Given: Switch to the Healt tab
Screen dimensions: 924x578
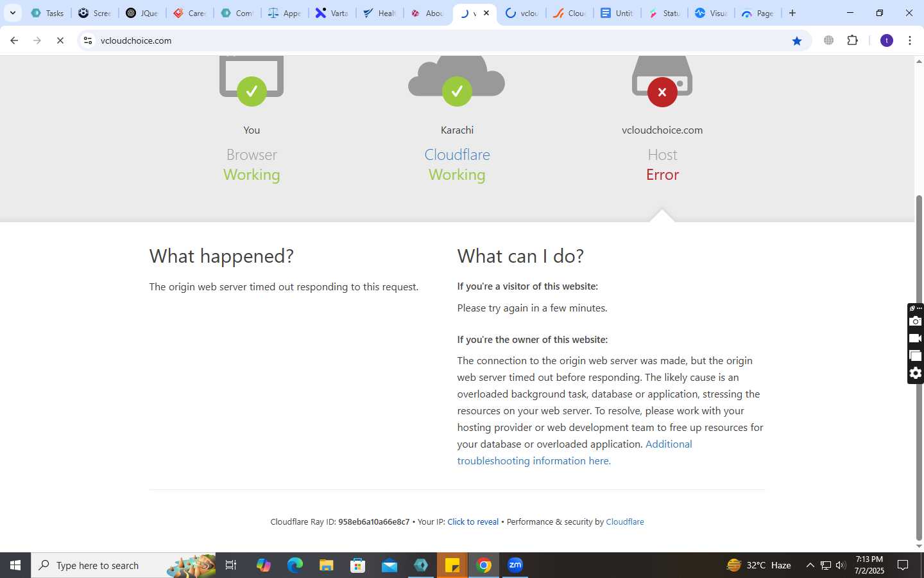Looking at the screenshot, I should (x=379, y=13).
